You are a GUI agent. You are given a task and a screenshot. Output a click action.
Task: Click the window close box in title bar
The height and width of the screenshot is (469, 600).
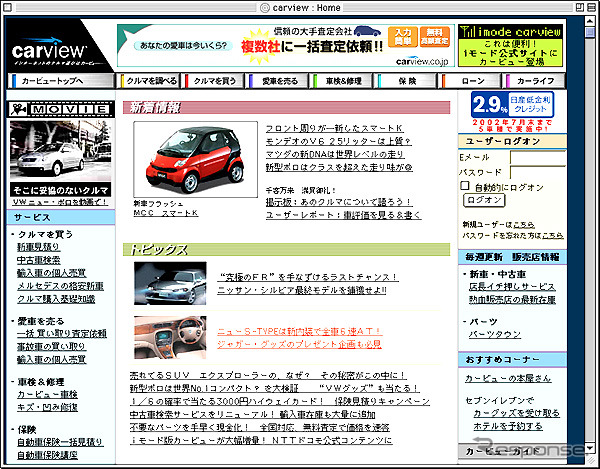pyautogui.click(x=8, y=7)
